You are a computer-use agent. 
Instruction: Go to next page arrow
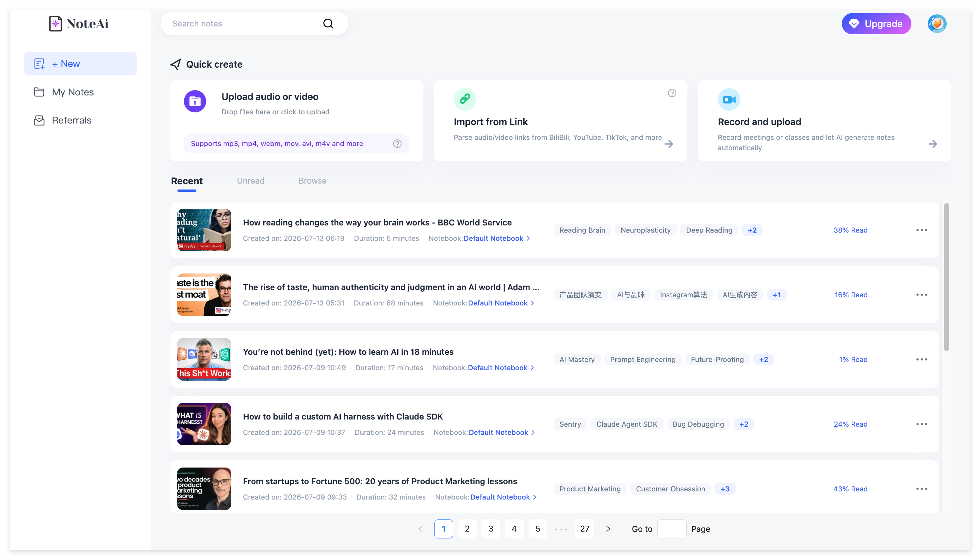608,529
